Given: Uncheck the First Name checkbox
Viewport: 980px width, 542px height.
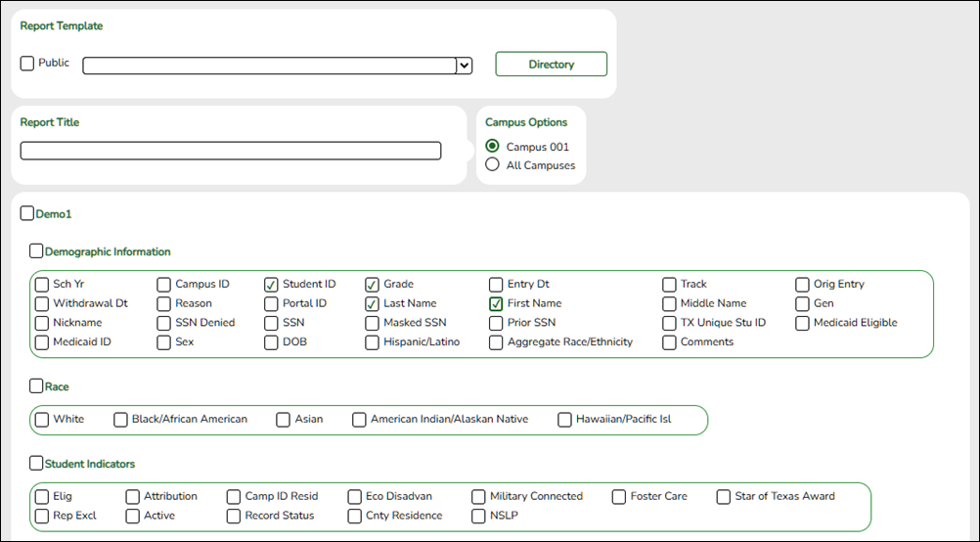Looking at the screenshot, I should [x=496, y=304].
